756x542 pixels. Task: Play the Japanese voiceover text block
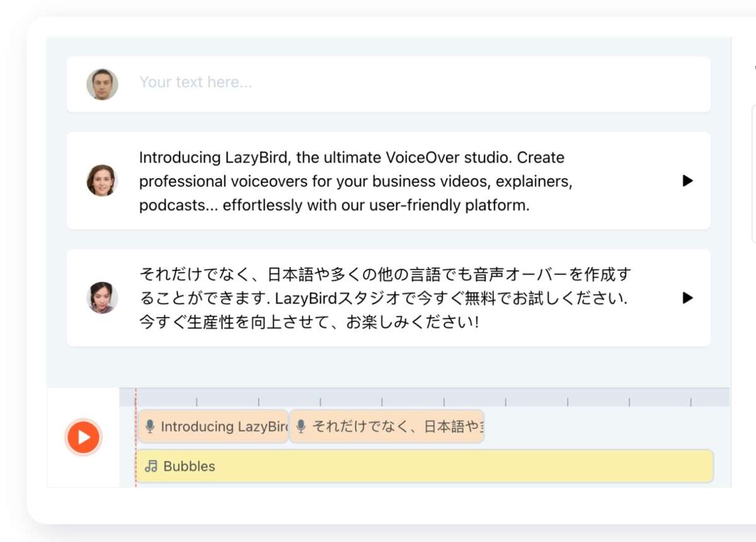tap(687, 298)
